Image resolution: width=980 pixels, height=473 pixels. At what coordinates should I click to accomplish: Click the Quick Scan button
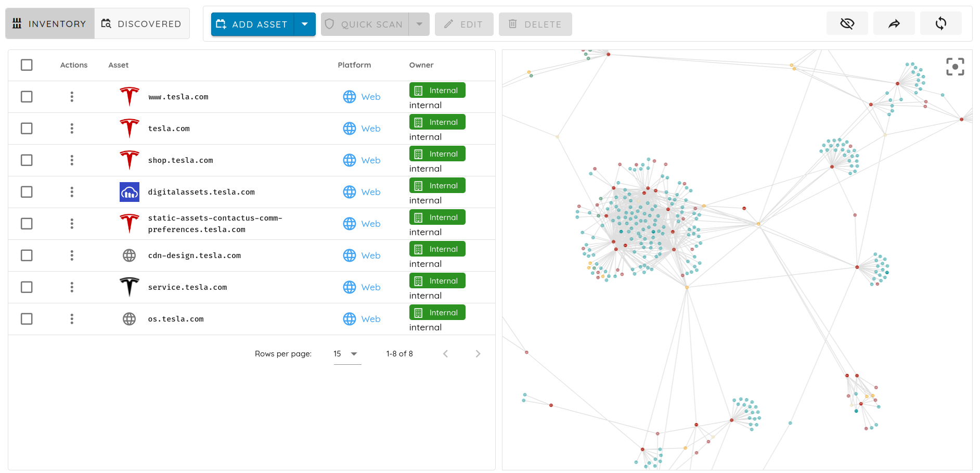364,24
